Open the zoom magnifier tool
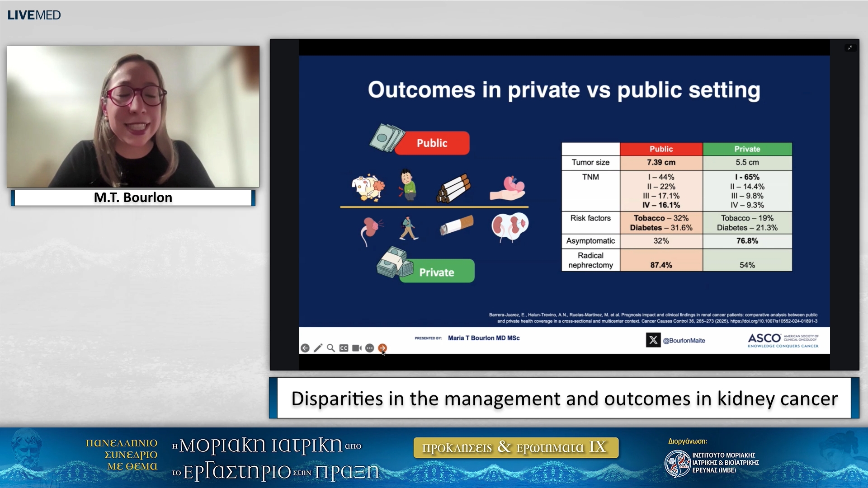 click(x=331, y=348)
